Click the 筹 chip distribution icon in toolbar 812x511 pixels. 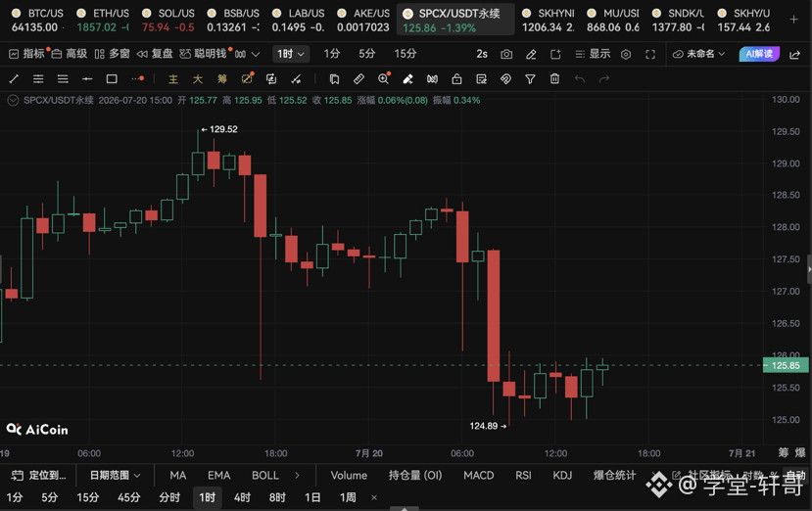point(222,78)
